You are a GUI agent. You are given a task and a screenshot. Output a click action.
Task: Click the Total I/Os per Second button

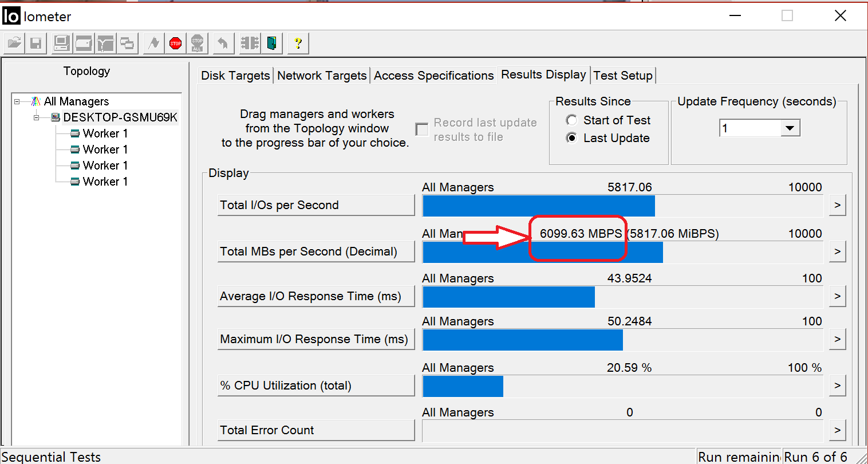click(x=315, y=205)
